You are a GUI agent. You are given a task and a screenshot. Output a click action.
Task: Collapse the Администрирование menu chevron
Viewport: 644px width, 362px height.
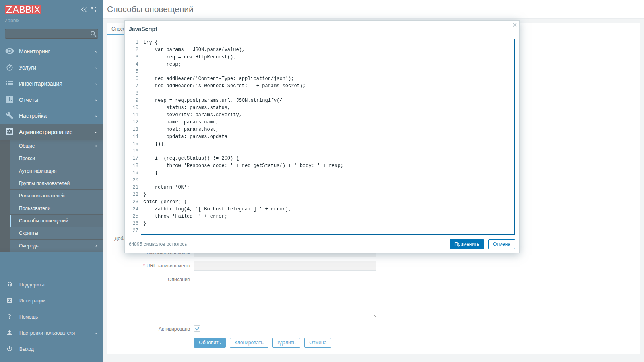pyautogui.click(x=96, y=132)
